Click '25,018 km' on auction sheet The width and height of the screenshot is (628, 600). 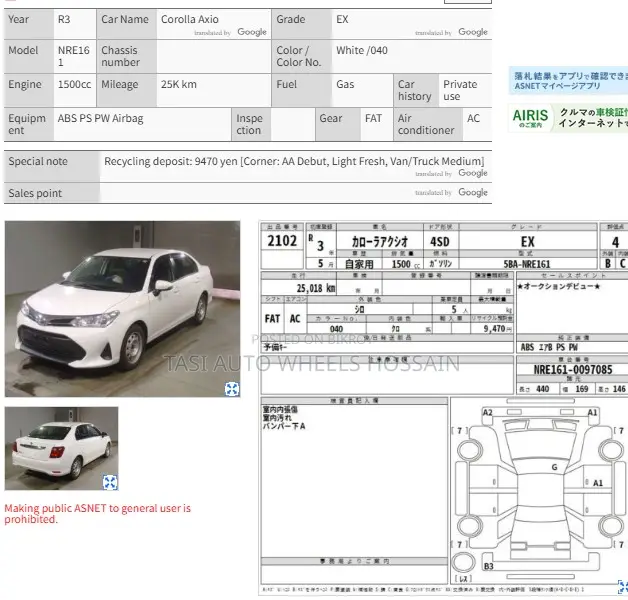coord(316,288)
